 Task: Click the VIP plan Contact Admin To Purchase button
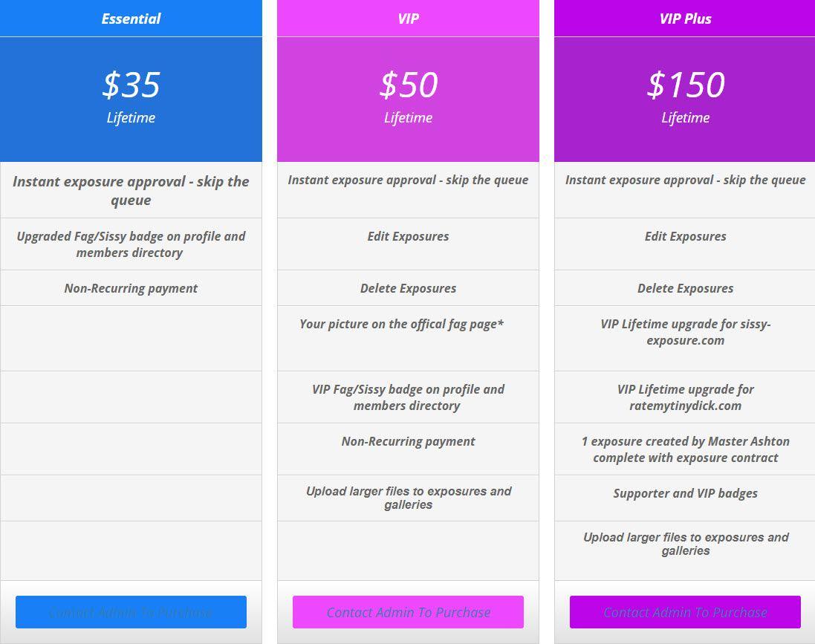pos(408,612)
